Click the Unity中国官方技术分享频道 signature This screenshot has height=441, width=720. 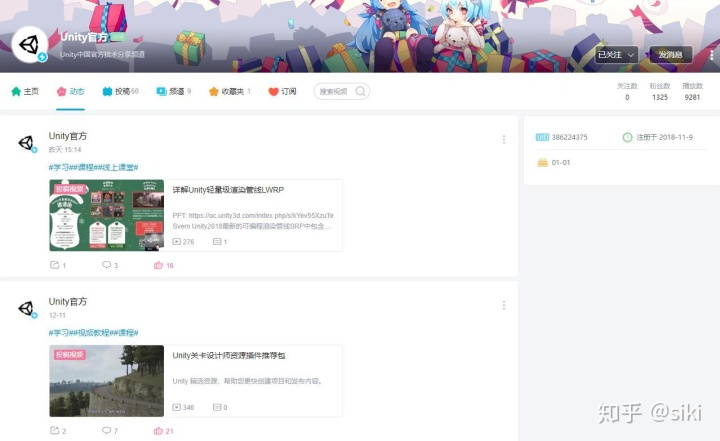(x=102, y=54)
